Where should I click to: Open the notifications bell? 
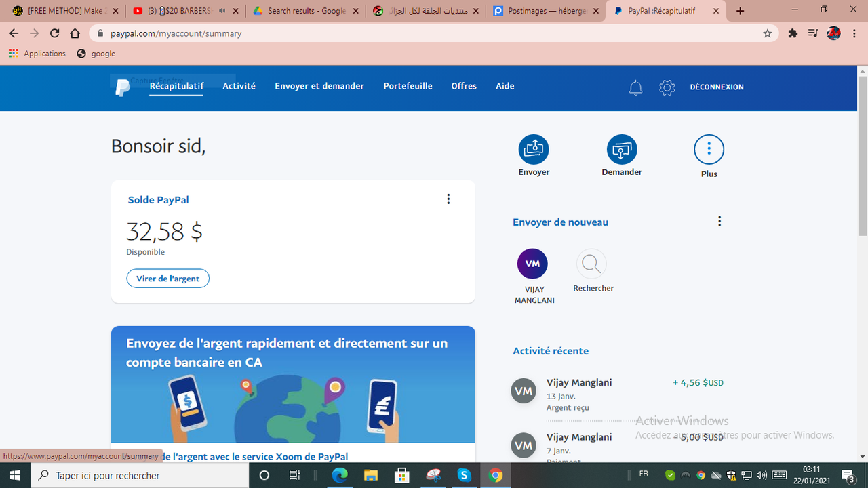click(x=635, y=87)
